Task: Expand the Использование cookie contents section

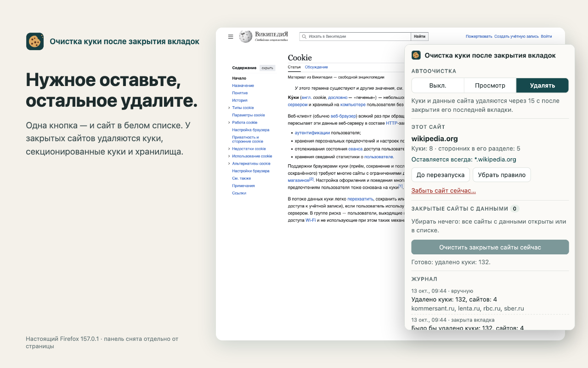Action: [229, 156]
